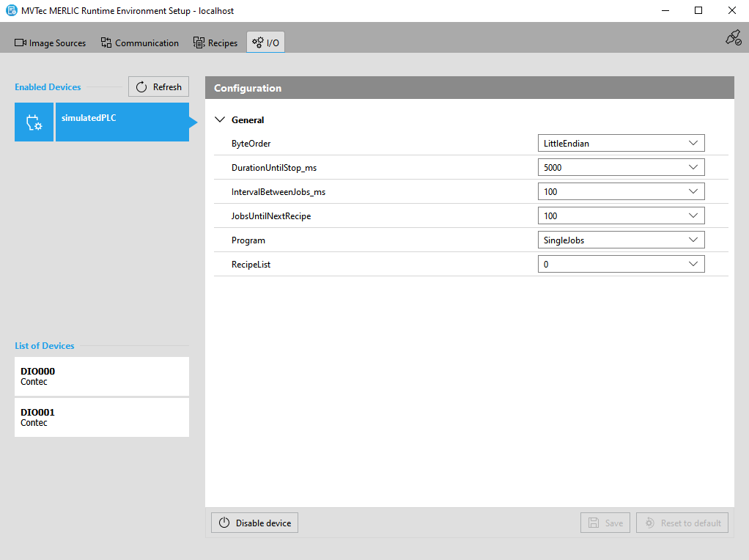The width and height of the screenshot is (749, 560).
Task: Click the connection status icon at top right
Action: 733,38
